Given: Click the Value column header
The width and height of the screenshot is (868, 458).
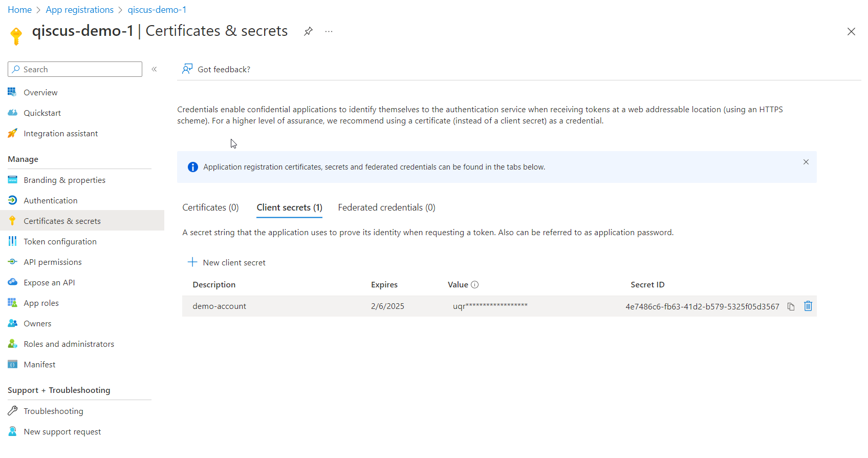Looking at the screenshot, I should click(458, 285).
